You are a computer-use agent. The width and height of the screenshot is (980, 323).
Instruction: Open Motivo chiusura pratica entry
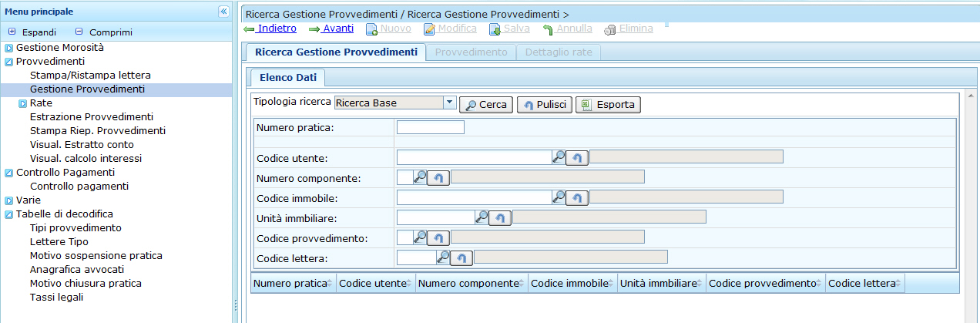(x=86, y=284)
